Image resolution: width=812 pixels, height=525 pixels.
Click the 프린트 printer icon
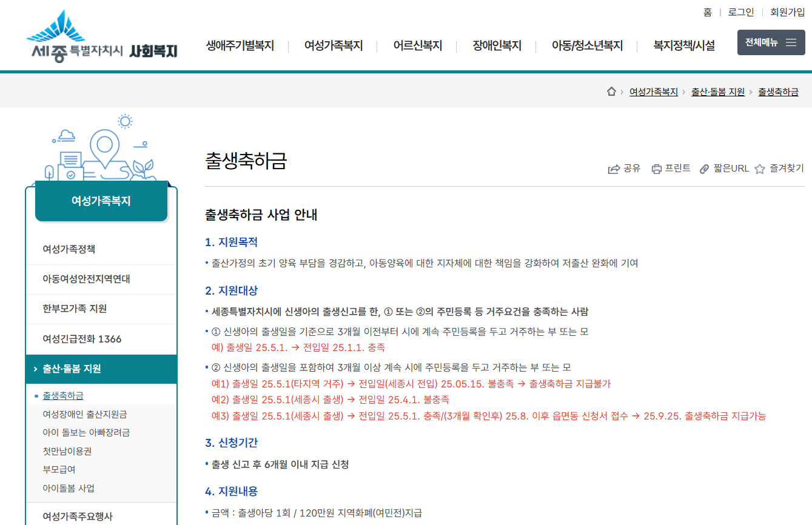click(656, 169)
